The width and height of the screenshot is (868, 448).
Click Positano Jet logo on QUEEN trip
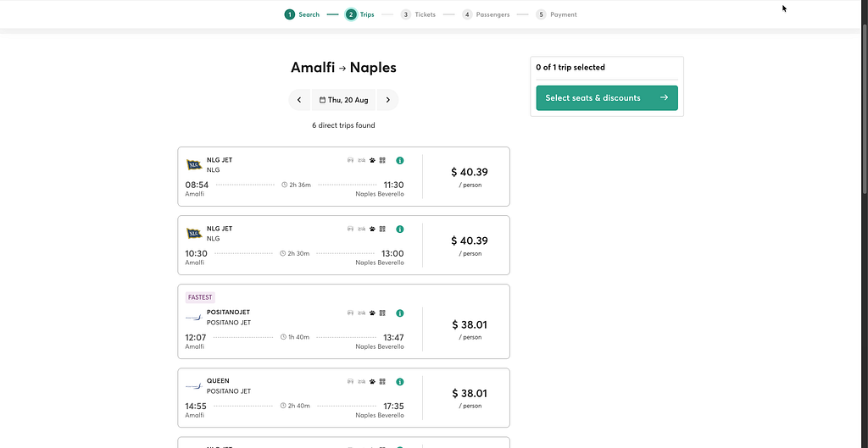tap(194, 386)
